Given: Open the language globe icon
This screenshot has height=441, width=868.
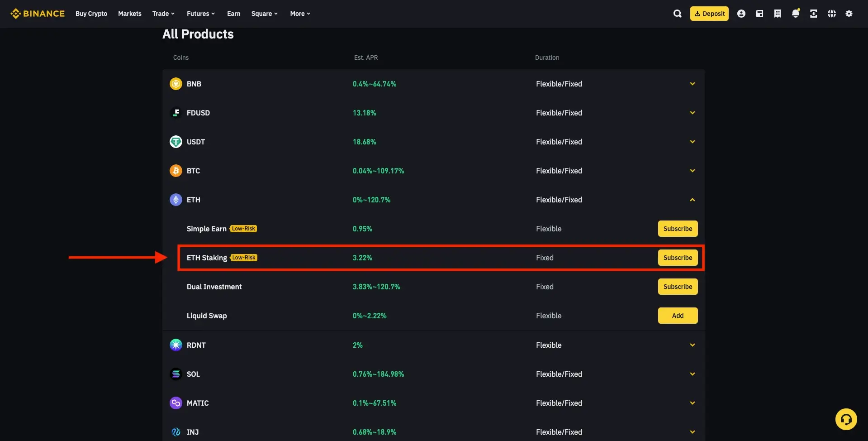Looking at the screenshot, I should coord(832,14).
